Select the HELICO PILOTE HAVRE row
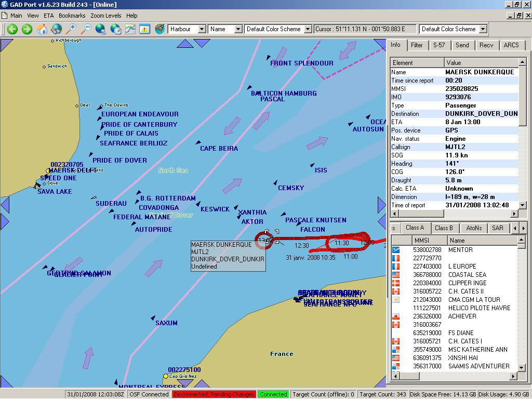Screen dimensions: 532x399 coord(455,308)
